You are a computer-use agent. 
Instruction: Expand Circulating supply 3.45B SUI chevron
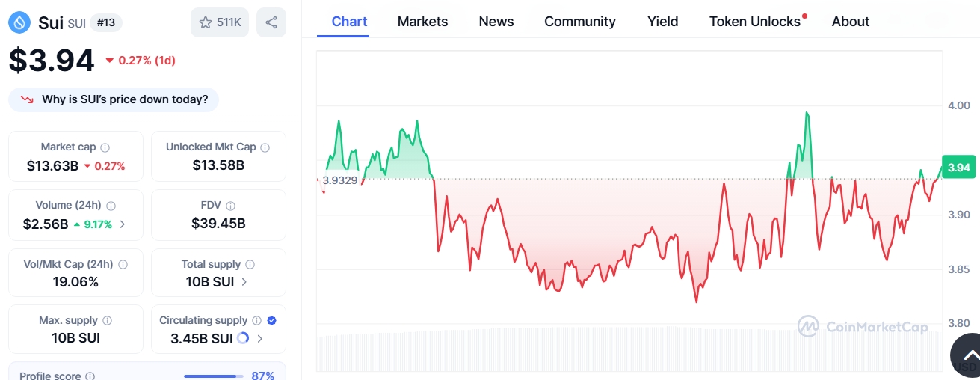tap(260, 338)
